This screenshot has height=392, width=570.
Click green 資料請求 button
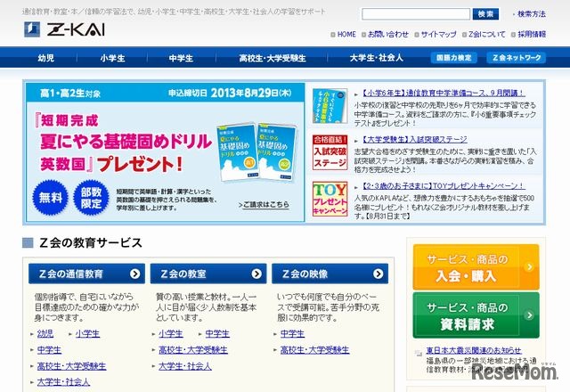476,315
